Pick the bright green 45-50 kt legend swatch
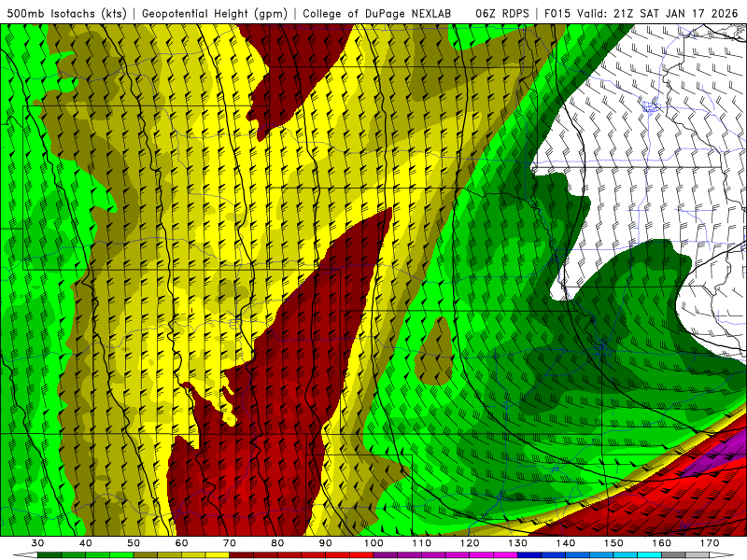747x560 pixels. [121, 555]
